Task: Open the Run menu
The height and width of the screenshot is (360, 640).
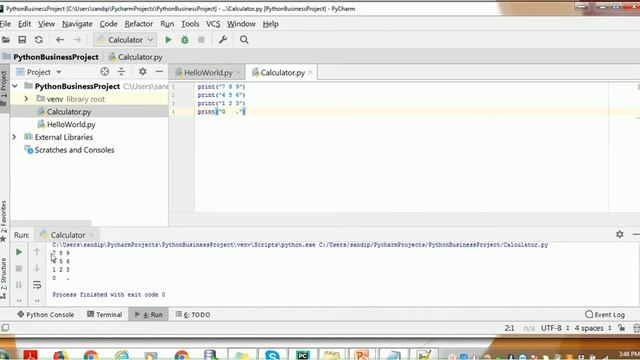Action: tap(167, 24)
